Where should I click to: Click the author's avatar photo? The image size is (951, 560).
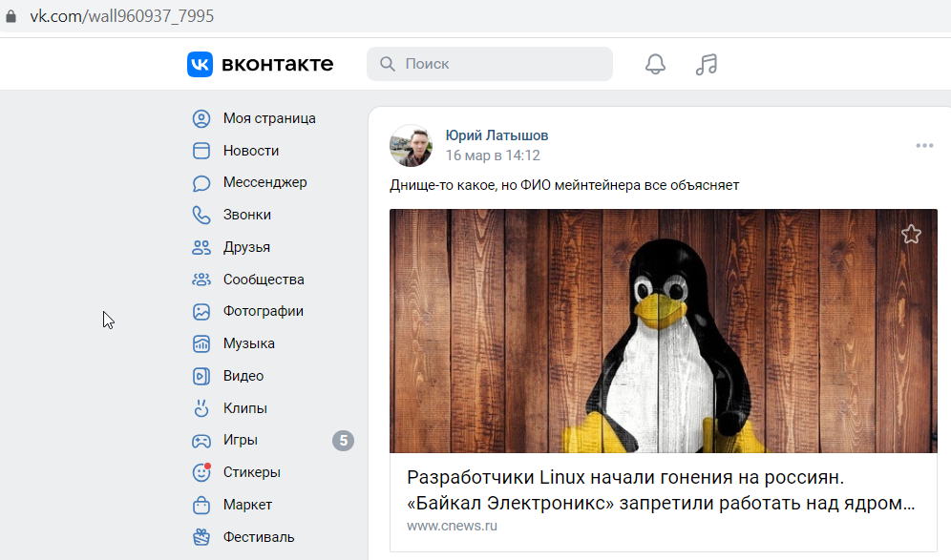coord(412,145)
